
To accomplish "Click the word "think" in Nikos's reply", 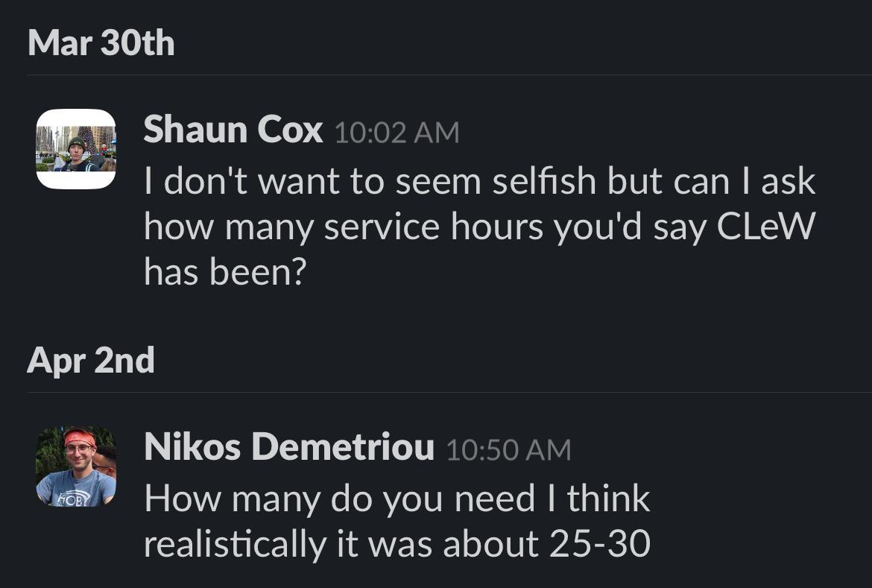I will (608, 499).
